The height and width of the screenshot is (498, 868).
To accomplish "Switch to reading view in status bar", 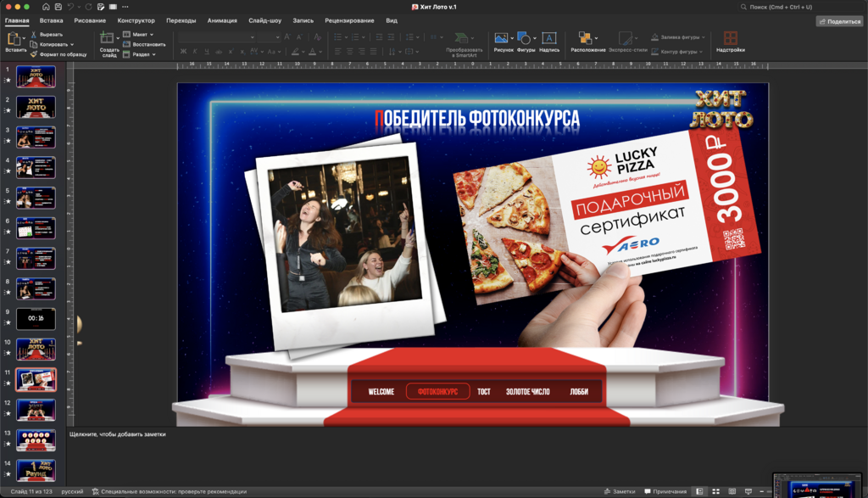I will pos(732,491).
